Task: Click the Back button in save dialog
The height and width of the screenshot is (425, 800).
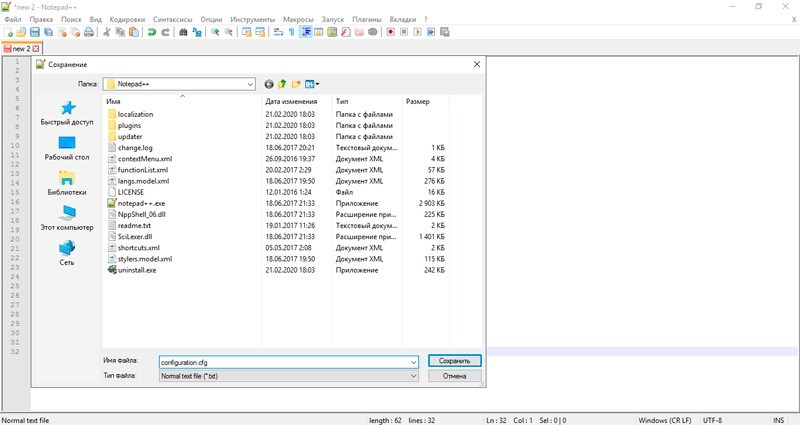Action: (x=269, y=84)
